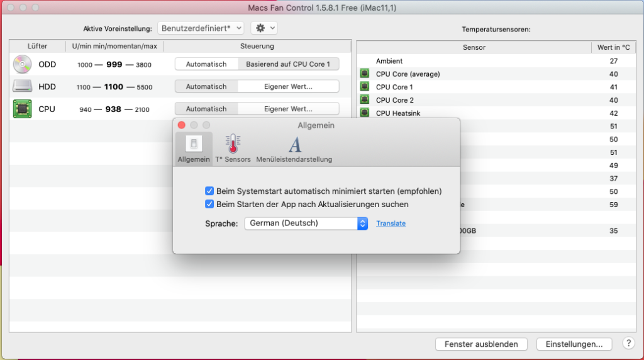
Task: Set HDD fan to Automatisch
Action: (206, 86)
